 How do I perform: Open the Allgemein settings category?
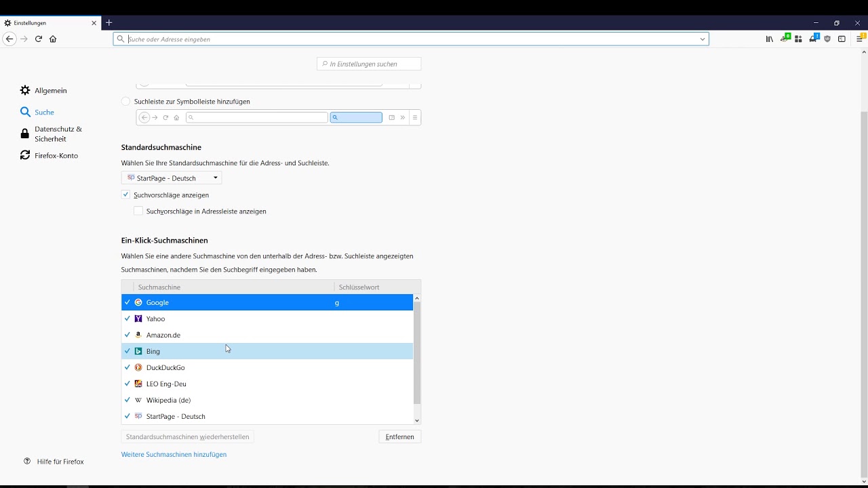coord(44,90)
